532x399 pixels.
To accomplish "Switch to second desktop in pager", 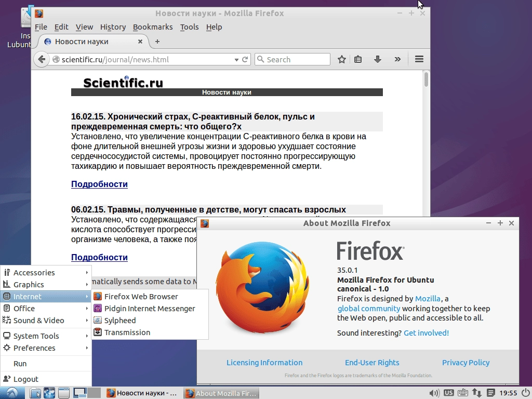I will [94, 393].
